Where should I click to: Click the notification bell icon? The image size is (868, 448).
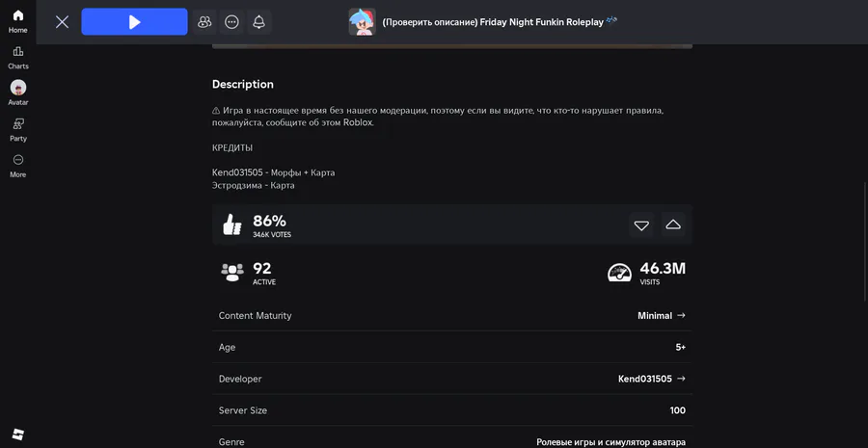pos(258,21)
